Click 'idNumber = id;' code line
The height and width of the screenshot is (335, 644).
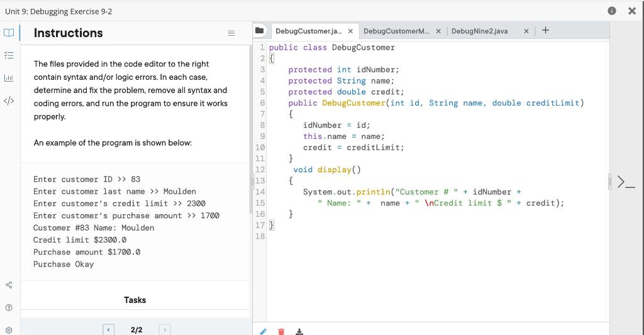coord(336,125)
